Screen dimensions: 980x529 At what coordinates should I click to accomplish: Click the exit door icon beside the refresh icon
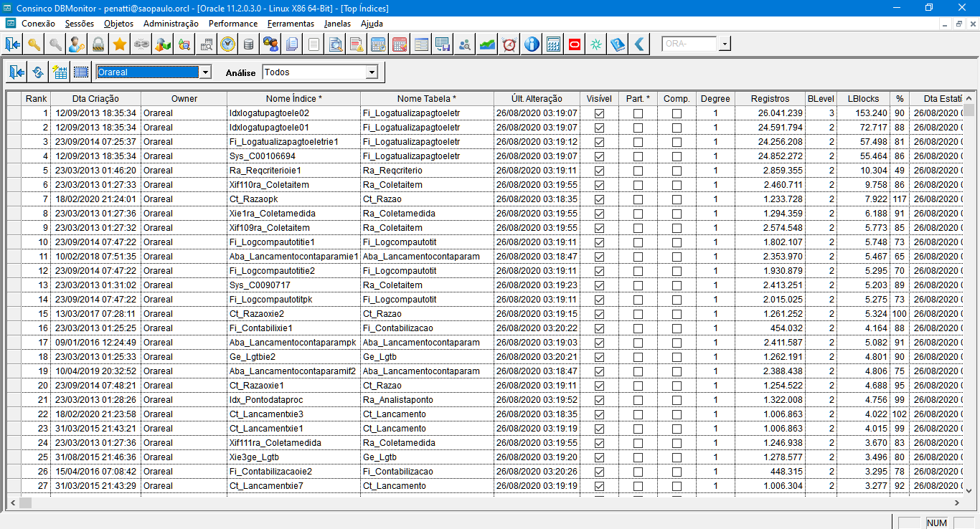pyautogui.click(x=17, y=72)
